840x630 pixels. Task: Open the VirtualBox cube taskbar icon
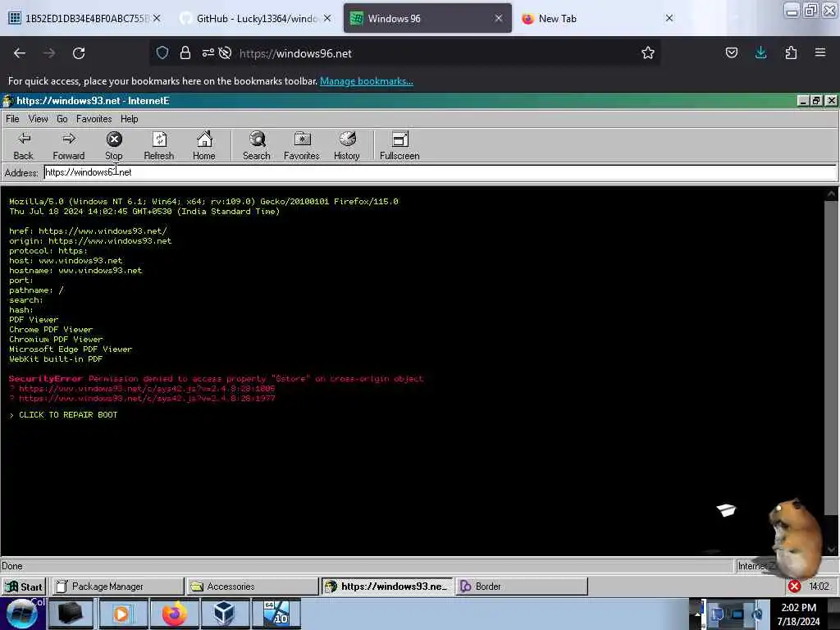[x=225, y=614]
